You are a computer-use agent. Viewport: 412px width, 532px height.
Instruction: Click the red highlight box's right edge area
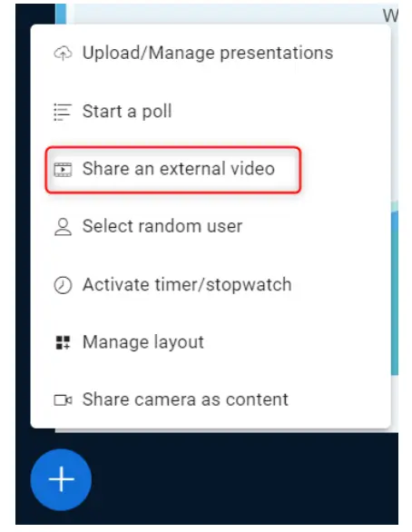(299, 170)
